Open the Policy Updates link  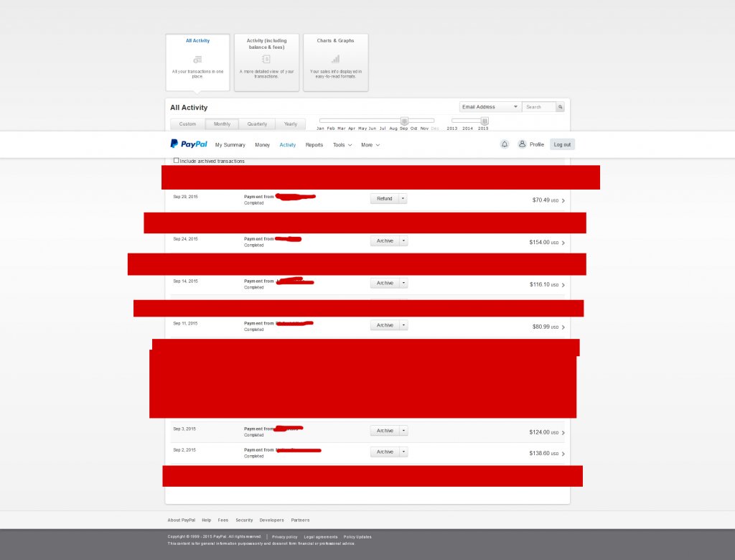[x=357, y=537]
